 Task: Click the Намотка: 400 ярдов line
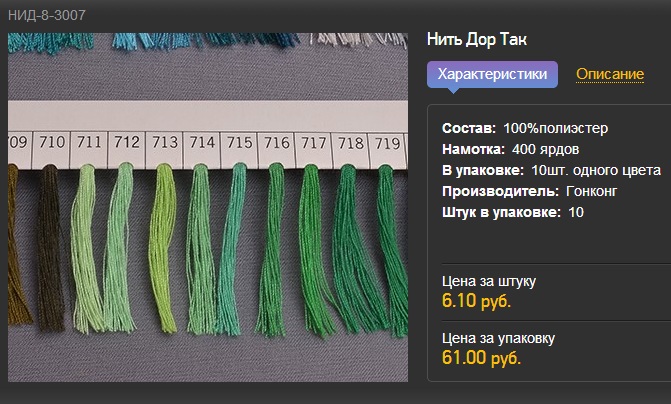click(x=511, y=149)
